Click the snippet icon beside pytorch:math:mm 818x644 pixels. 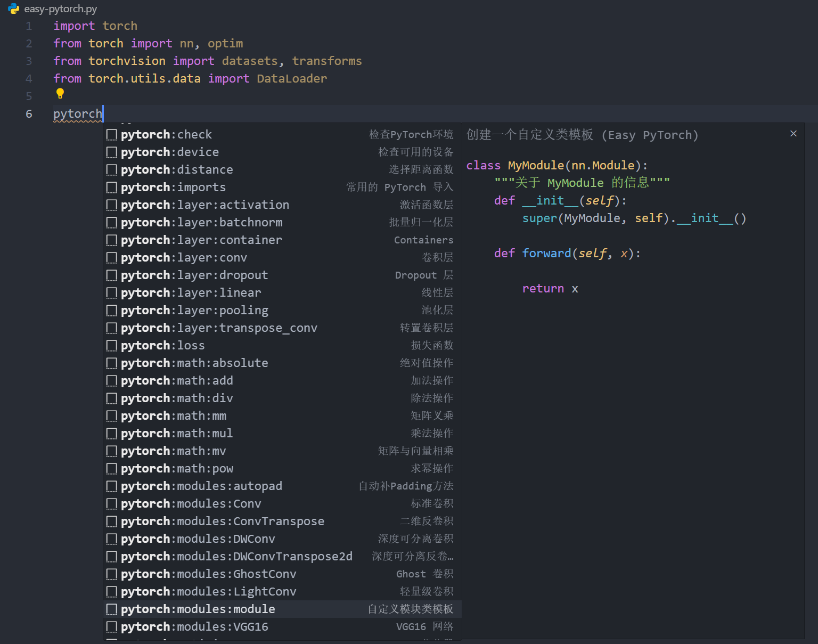click(112, 416)
